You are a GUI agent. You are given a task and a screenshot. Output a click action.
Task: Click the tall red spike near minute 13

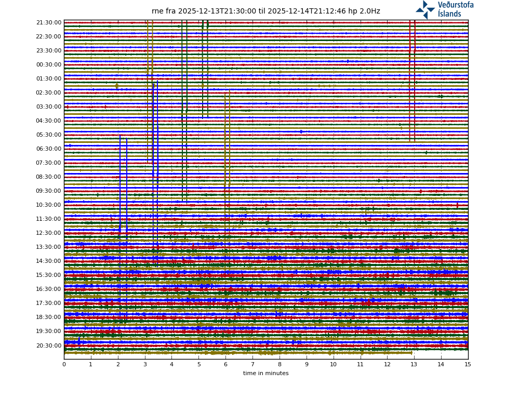(410, 78)
